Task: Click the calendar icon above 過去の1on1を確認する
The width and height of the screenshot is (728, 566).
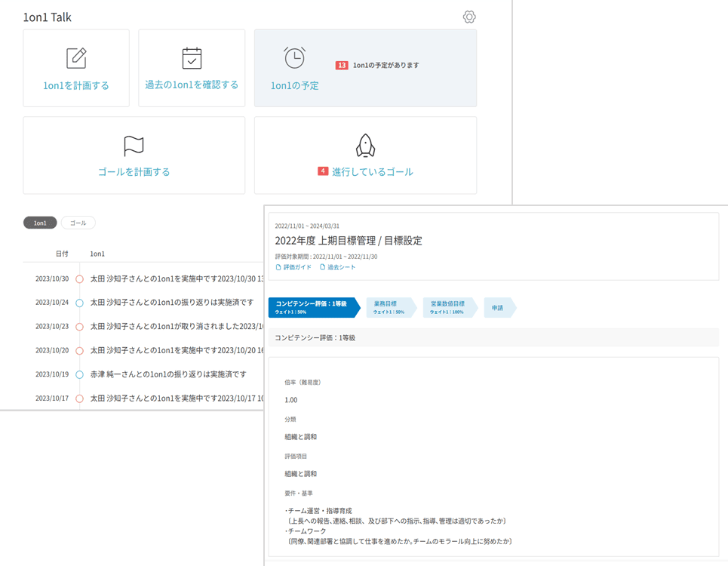Action: pyautogui.click(x=191, y=57)
